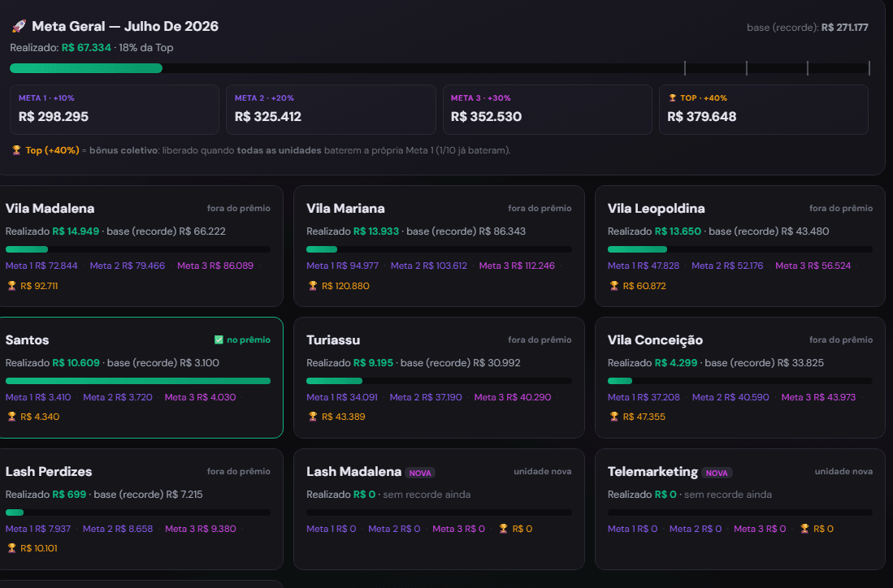The height and width of the screenshot is (588, 893).
Task: Click Lash Perdizes trophy icon R$ 10.101
Action: pyautogui.click(x=11, y=548)
